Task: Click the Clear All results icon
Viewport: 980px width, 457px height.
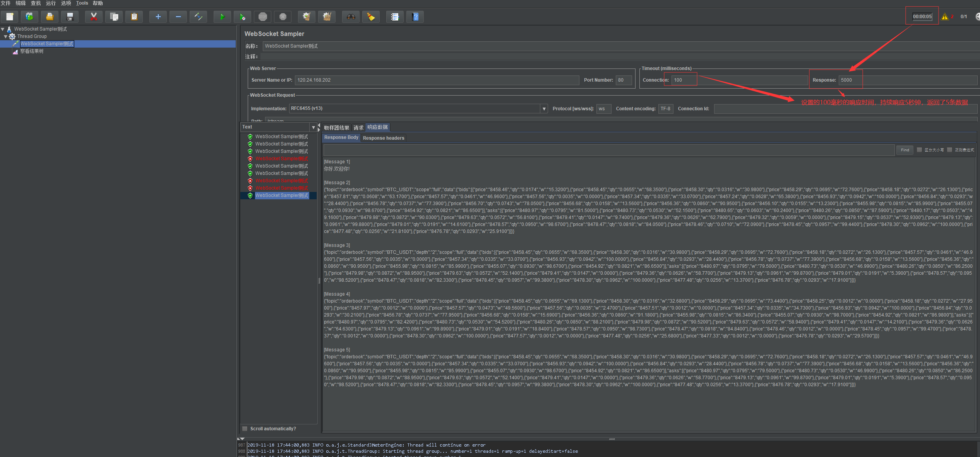Action: point(327,17)
